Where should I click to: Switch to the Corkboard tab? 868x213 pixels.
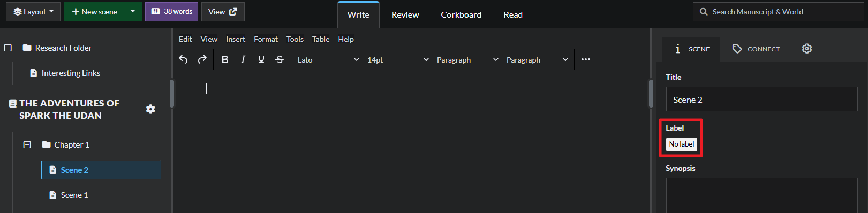click(x=461, y=15)
